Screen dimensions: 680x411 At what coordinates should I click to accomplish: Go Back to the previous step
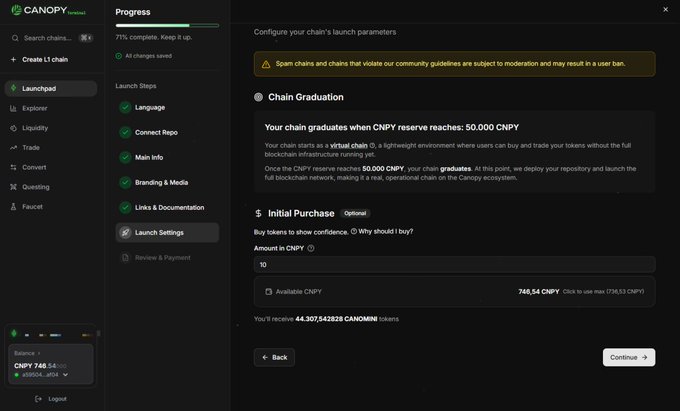tap(275, 357)
